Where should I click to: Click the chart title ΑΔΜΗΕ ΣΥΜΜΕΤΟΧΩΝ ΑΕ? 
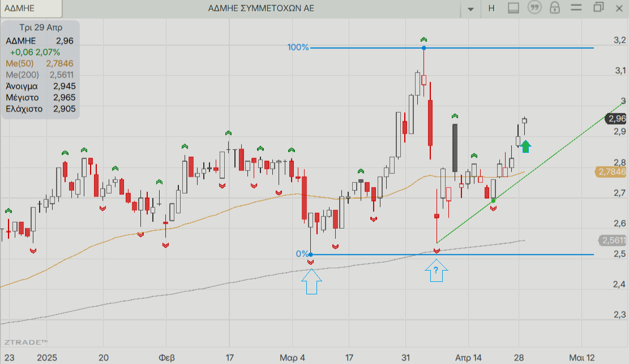click(261, 8)
